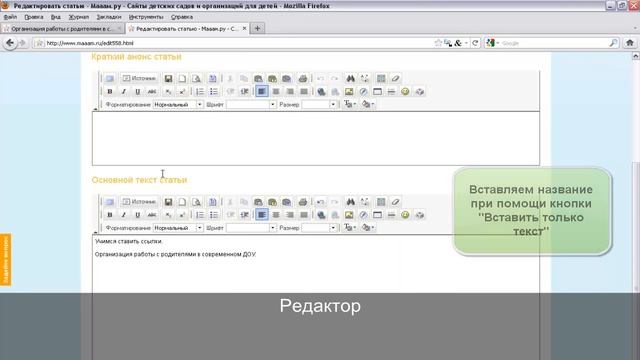The image size is (640, 360).
Task: Open text color picker in main editor
Action: click(349, 228)
